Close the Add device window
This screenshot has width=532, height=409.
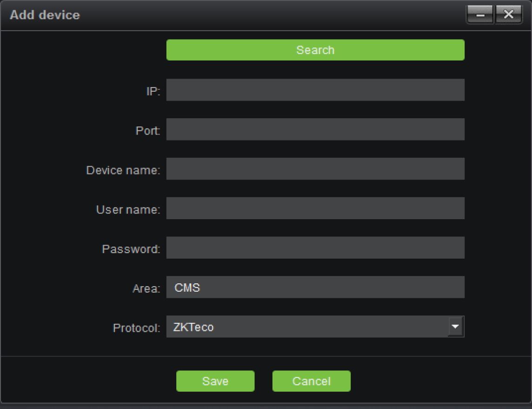point(509,15)
